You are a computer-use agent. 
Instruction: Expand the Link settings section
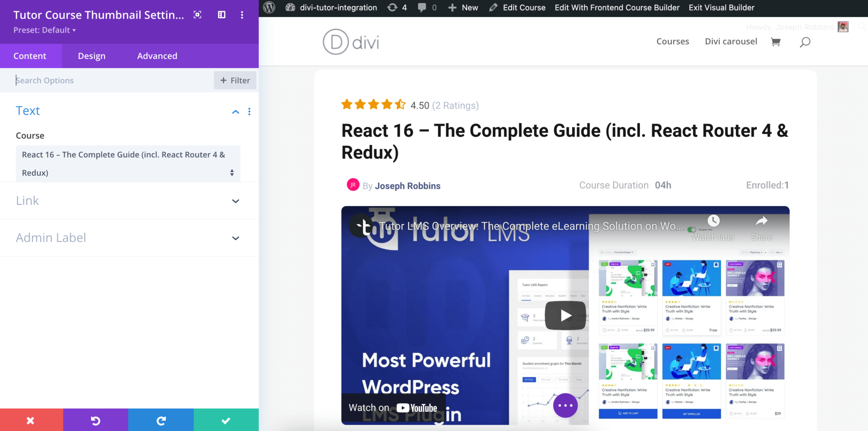coord(236,201)
